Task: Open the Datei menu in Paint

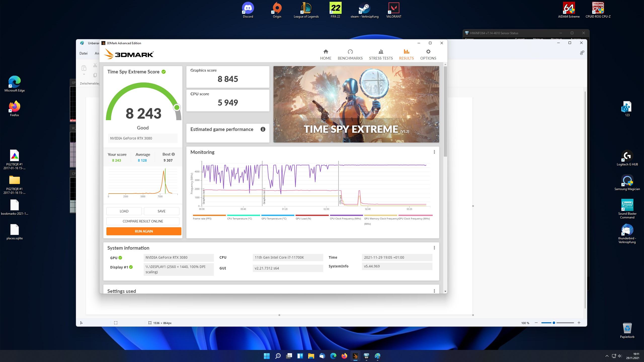Action: (84, 53)
